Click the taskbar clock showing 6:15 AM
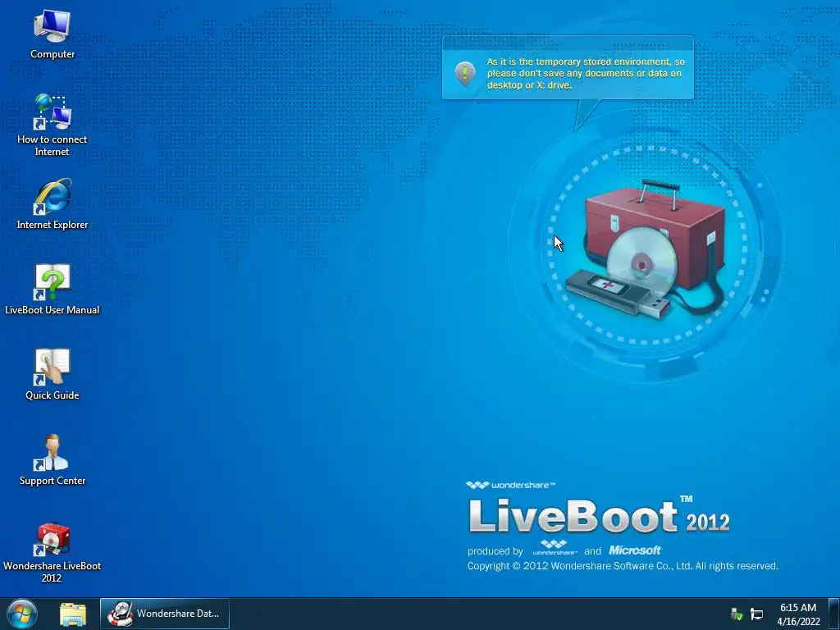The width and height of the screenshot is (840, 630). click(798, 608)
